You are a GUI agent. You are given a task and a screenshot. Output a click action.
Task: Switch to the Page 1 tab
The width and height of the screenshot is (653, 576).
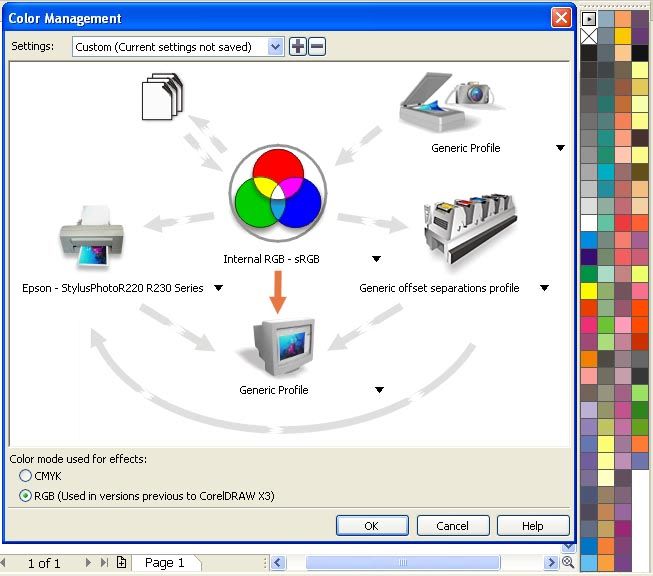coord(165,563)
